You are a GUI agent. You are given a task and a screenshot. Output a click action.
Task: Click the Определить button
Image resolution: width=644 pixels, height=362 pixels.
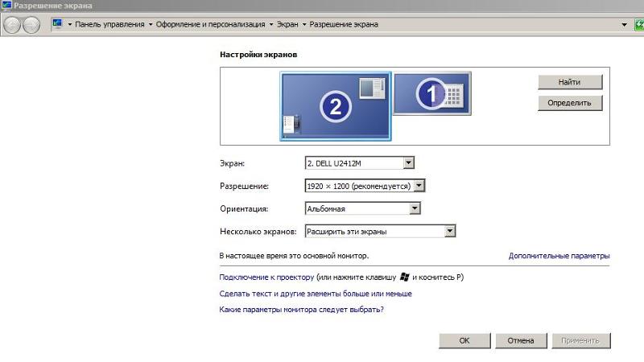[x=570, y=103]
